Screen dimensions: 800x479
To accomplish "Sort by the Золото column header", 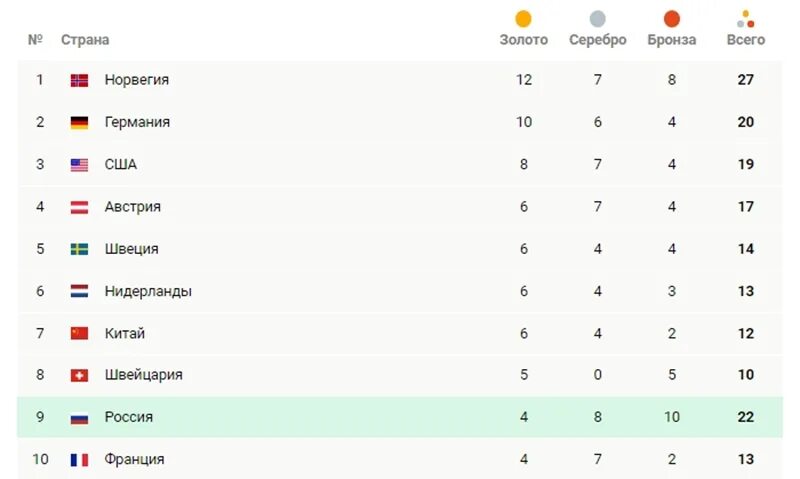I will tap(523, 40).
